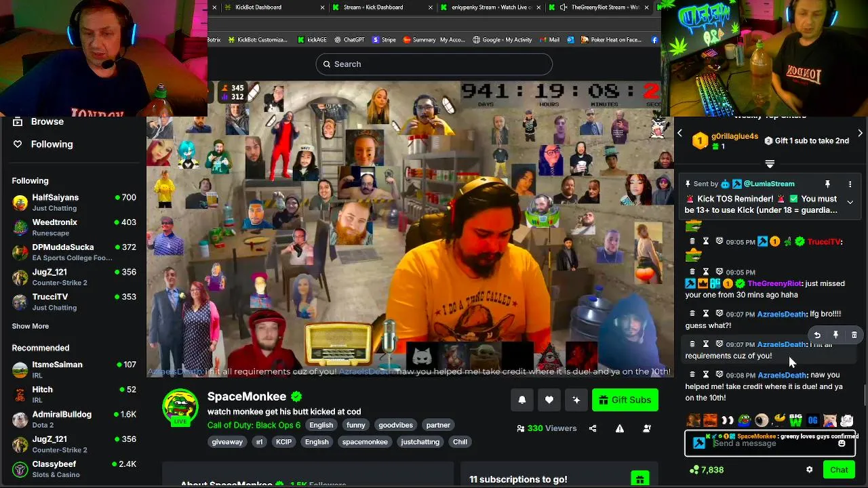The width and height of the screenshot is (868, 488).
Task: Click TheGreenyRiot username in chat
Action: tap(774, 283)
